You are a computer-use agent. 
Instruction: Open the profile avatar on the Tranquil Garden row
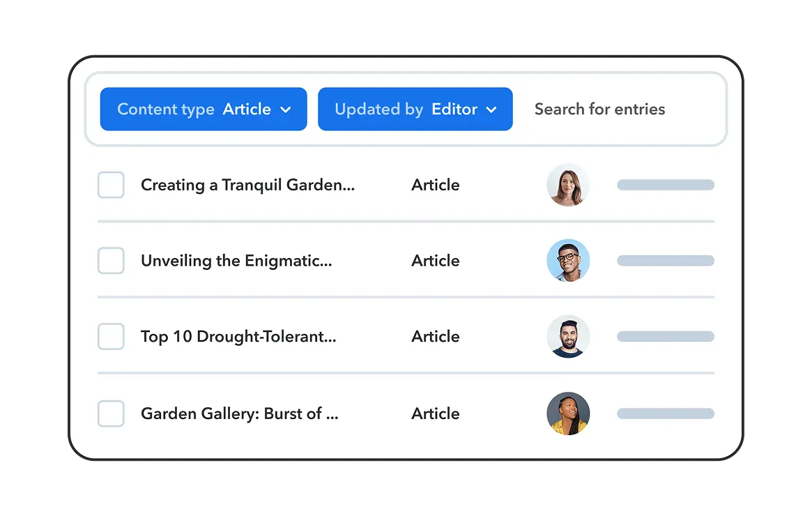coord(568,185)
